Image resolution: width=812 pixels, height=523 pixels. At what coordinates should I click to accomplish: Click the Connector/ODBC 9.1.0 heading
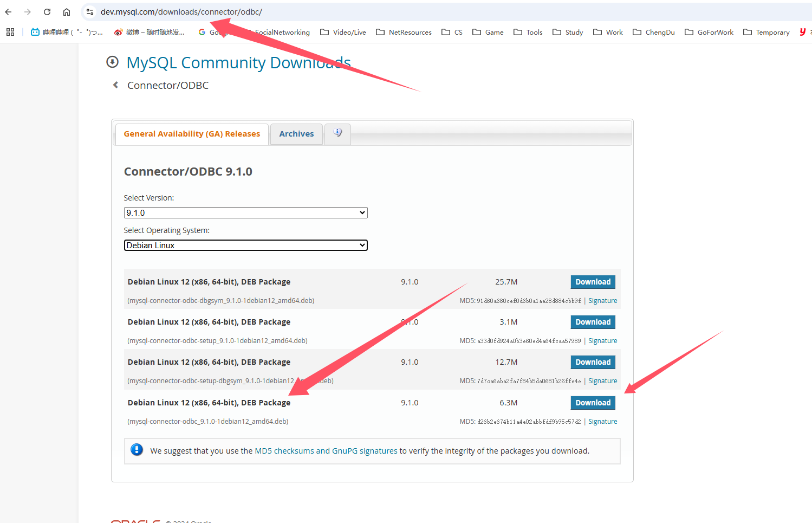coord(188,172)
